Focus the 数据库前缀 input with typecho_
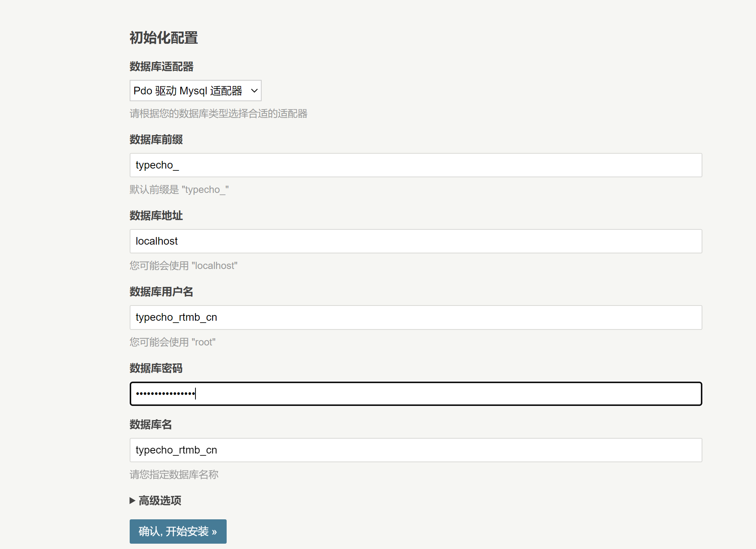The height and width of the screenshot is (549, 756). pyautogui.click(x=415, y=165)
